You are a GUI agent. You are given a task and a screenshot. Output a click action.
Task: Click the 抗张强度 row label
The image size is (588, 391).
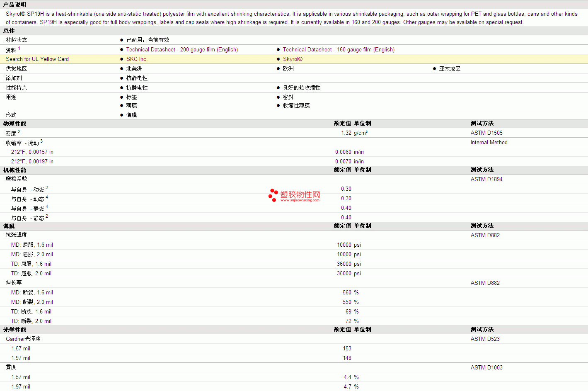(17, 235)
